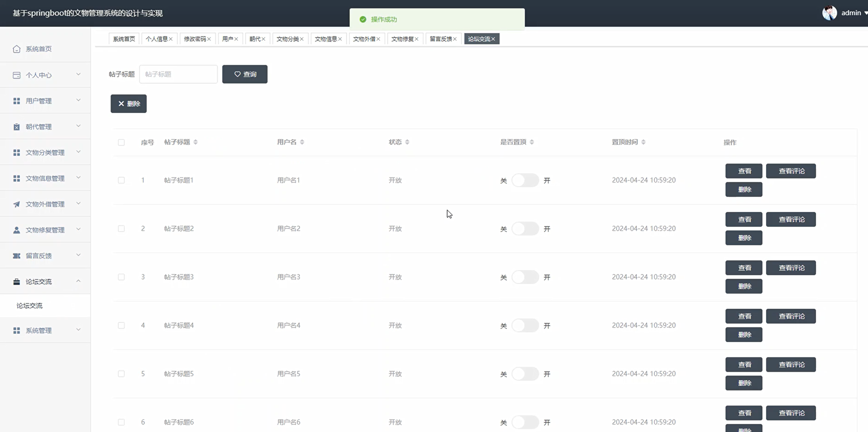Sort by 帖子标题 column arrows
868x432 pixels.
(x=195, y=142)
